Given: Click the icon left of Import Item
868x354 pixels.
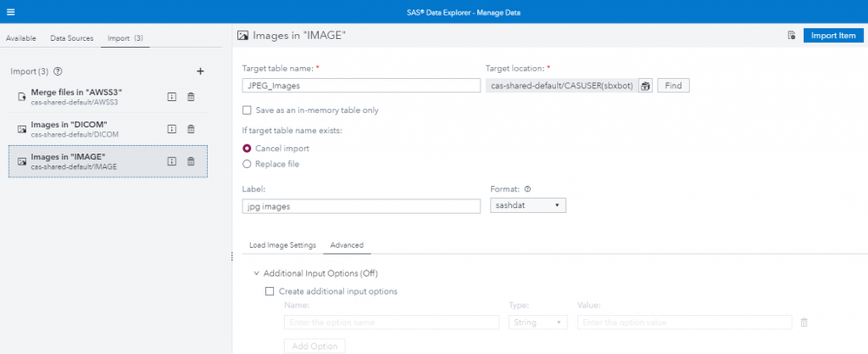Looking at the screenshot, I should pos(791,36).
